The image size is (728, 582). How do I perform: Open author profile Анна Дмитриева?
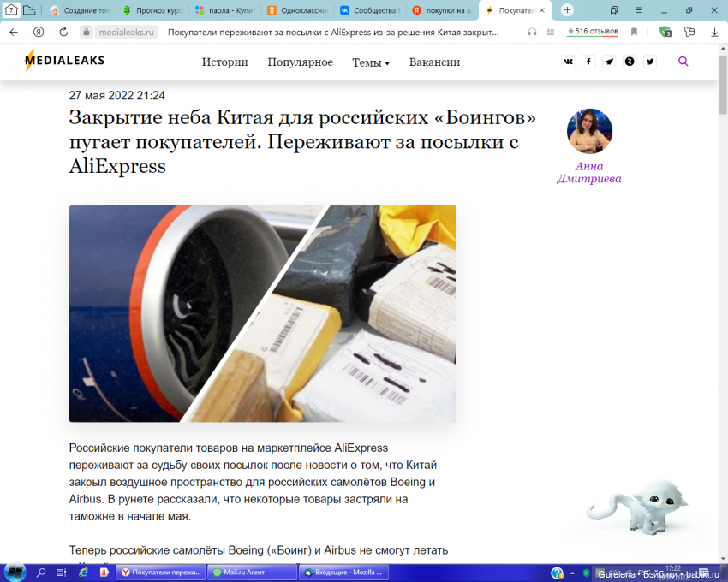[x=589, y=131]
